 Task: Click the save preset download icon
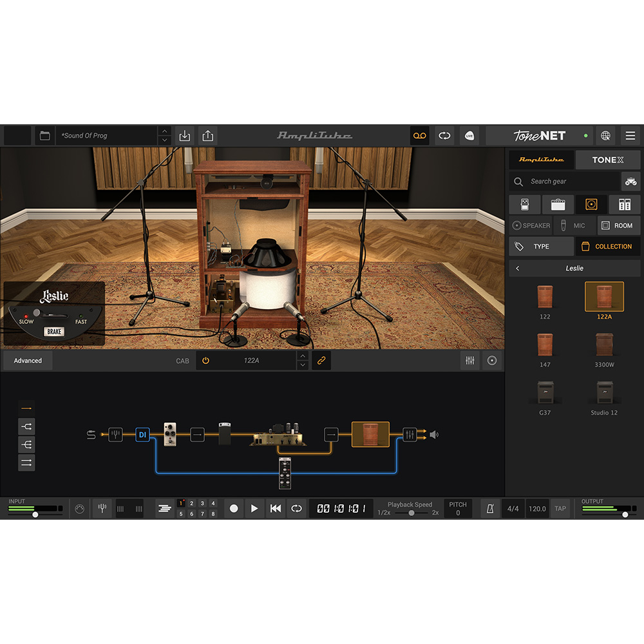(x=185, y=135)
